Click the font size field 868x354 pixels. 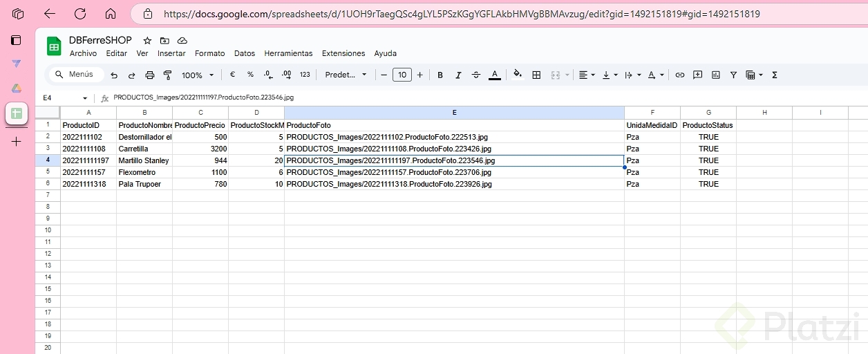pyautogui.click(x=402, y=75)
